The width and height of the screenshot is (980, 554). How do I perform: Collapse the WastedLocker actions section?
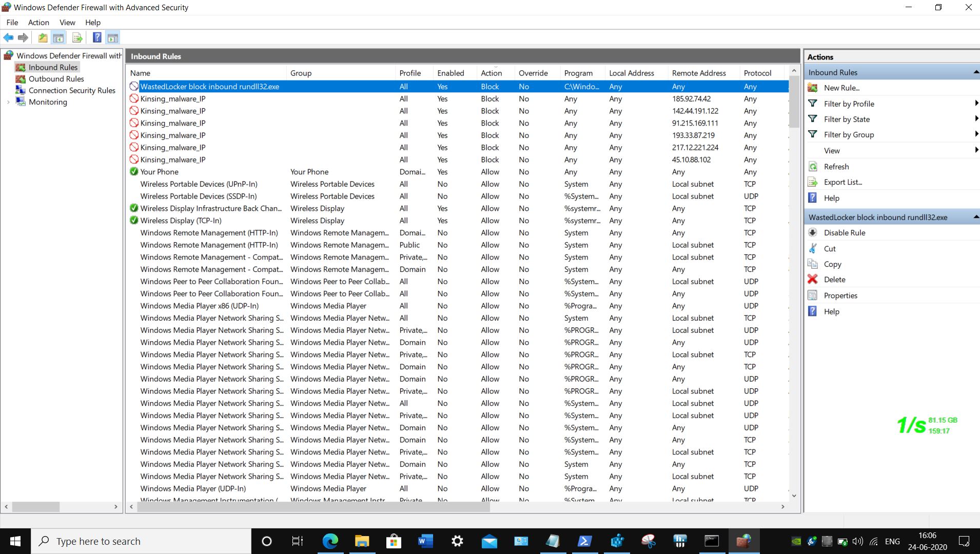[x=975, y=217]
